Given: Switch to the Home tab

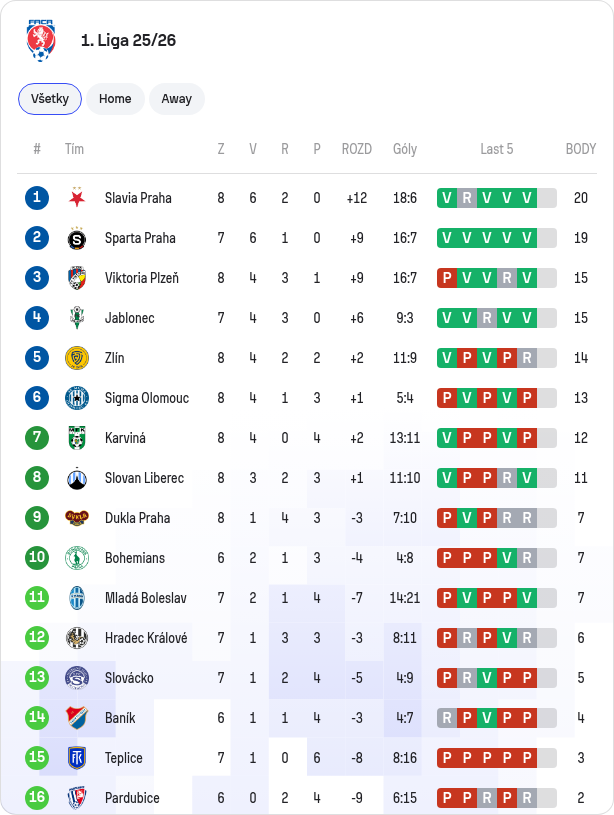Looking at the screenshot, I should click(x=115, y=99).
